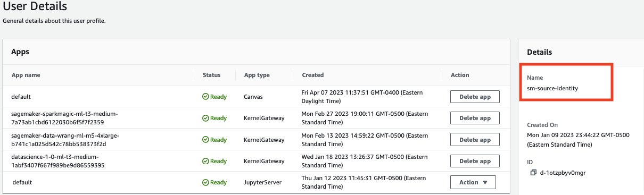644x195 pixels.
Task: Click the Details panel heading
Action: coord(539,52)
